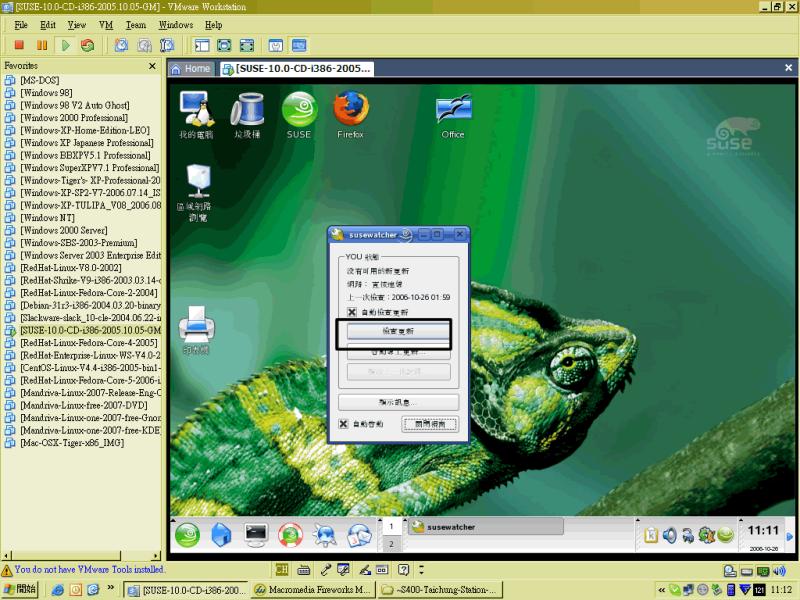The height and width of the screenshot is (600, 800).
Task: Click the orange Suspend toolbar button
Action: point(42,45)
